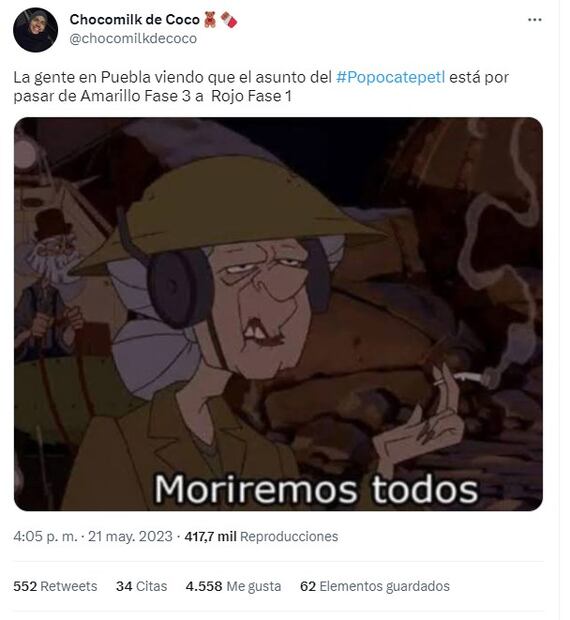
Task: Click the Chocomilk de Coco profile avatar
Action: coord(36,30)
